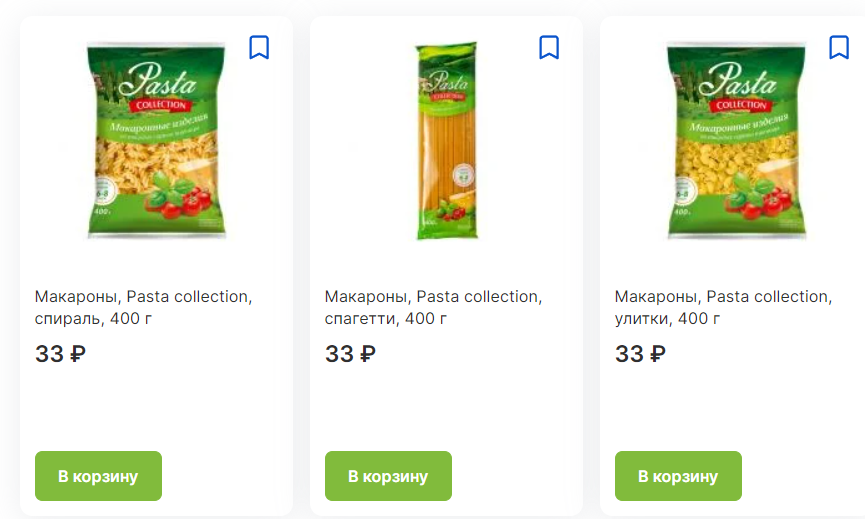Click Pasta Collection logo on spiral pack
This screenshot has height=519, width=865.
click(x=158, y=87)
